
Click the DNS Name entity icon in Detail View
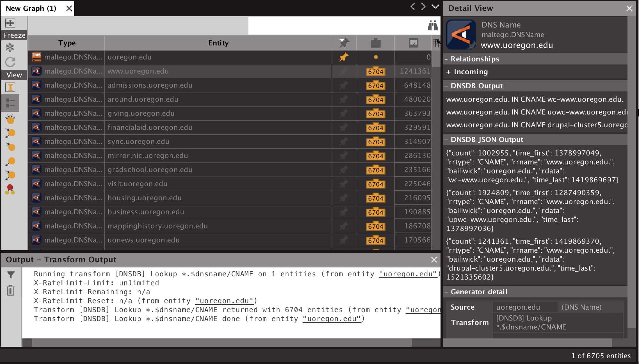461,35
